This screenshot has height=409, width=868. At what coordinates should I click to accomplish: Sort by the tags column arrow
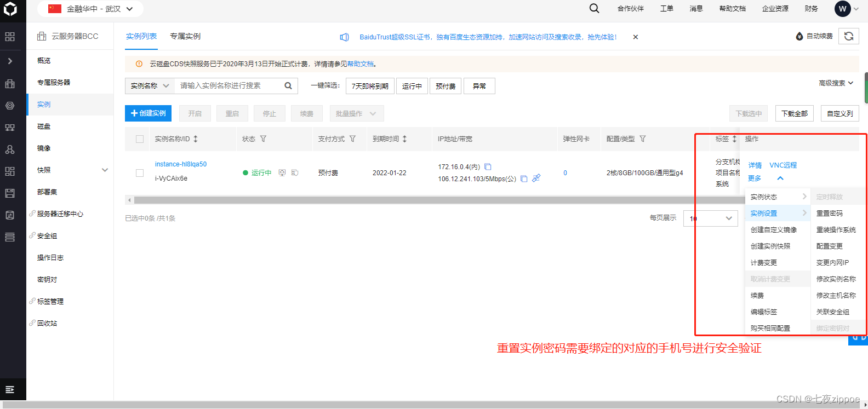[734, 139]
